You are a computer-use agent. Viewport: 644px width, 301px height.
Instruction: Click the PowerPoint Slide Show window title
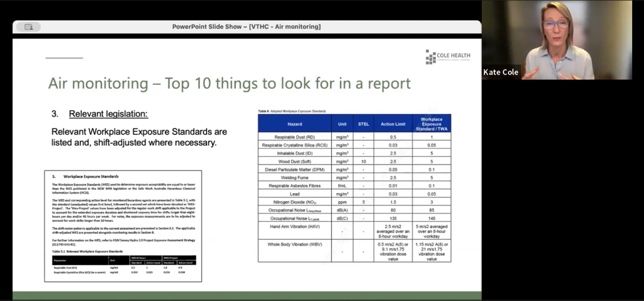pos(246,27)
